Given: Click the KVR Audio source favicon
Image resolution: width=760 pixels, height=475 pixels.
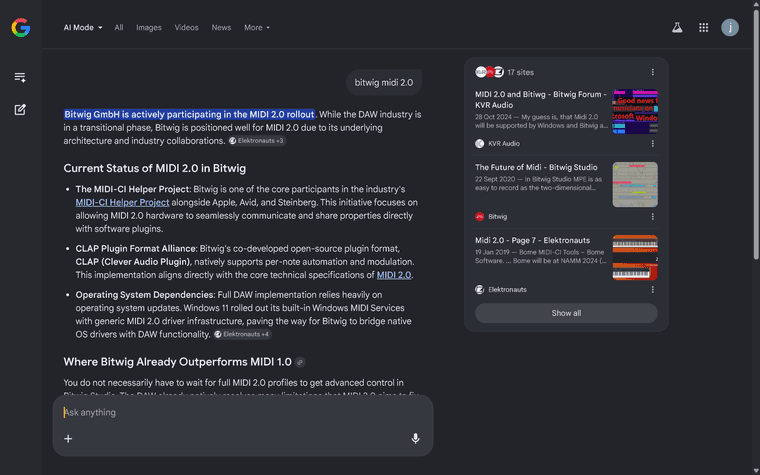Looking at the screenshot, I should [479, 143].
